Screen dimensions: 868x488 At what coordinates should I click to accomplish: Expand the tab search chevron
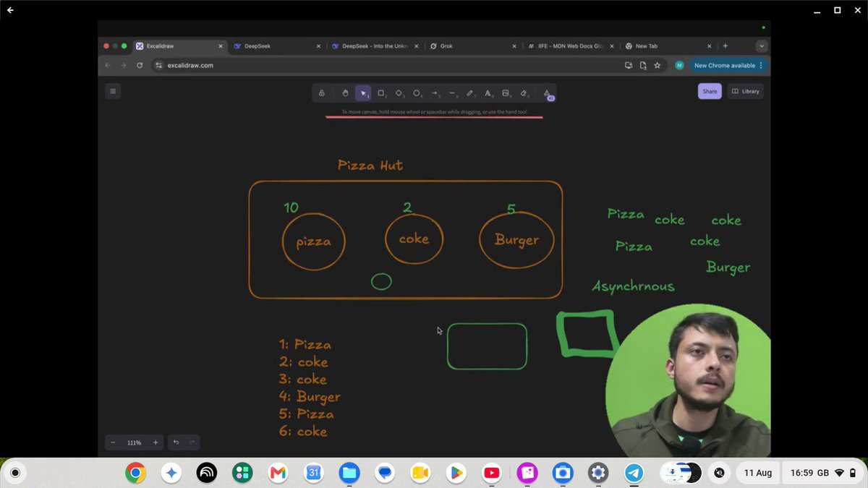point(762,46)
